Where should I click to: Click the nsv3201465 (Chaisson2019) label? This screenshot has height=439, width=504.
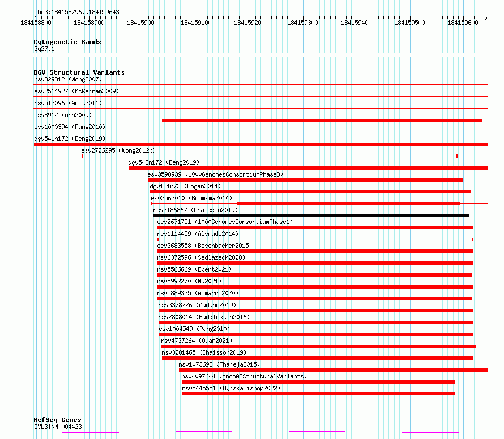pyautogui.click(x=204, y=352)
